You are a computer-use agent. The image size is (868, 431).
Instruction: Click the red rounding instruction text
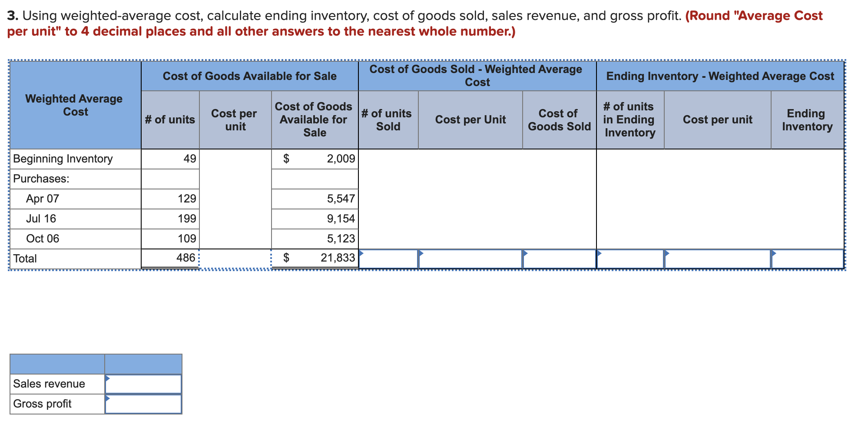point(415,24)
